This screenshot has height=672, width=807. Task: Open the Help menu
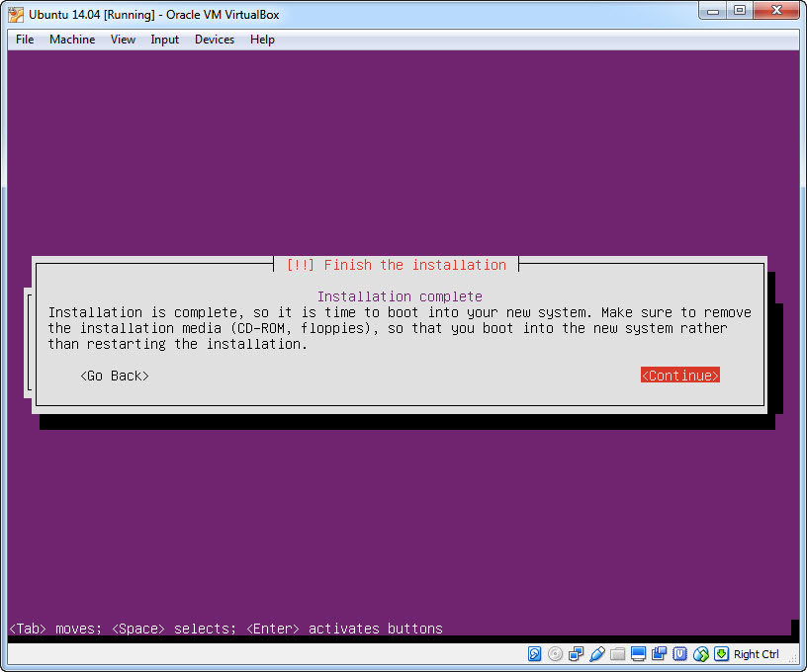point(262,40)
